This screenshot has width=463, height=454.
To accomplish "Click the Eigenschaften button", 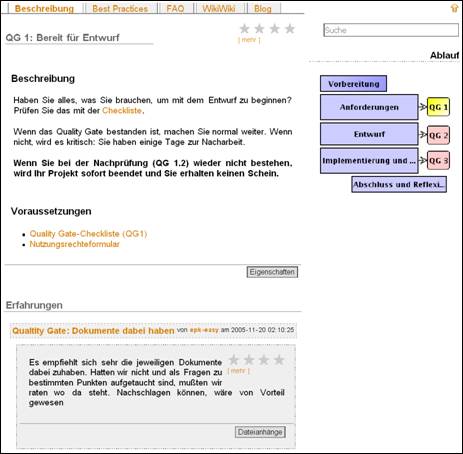I will 272,272.
